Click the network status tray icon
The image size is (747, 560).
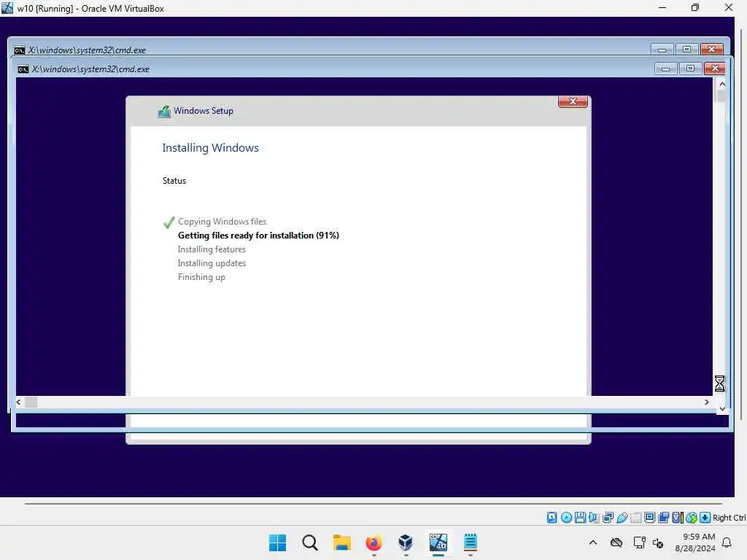[x=639, y=542]
